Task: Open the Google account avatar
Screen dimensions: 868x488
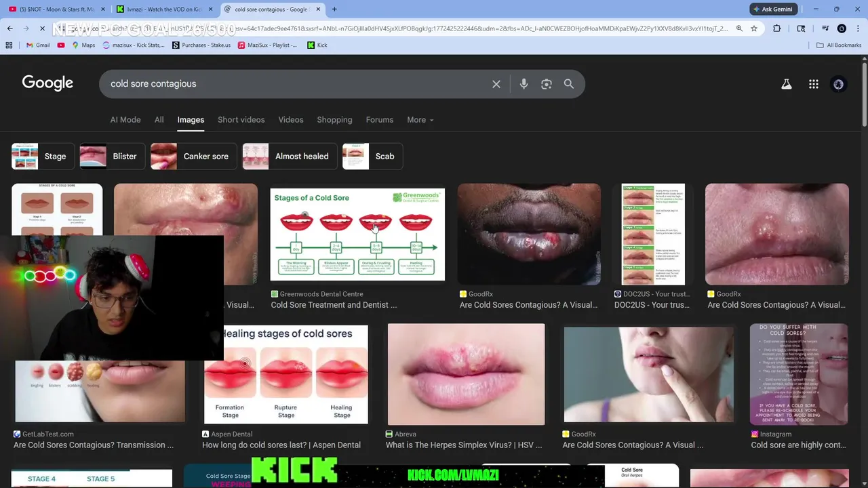Action: pos(839,84)
